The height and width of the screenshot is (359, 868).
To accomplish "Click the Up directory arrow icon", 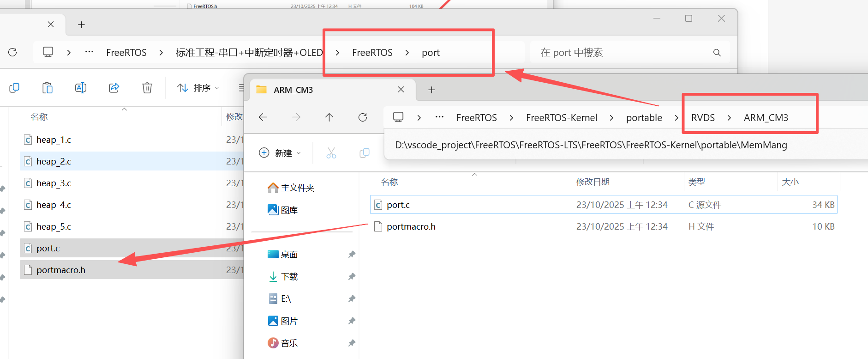I will 329,117.
